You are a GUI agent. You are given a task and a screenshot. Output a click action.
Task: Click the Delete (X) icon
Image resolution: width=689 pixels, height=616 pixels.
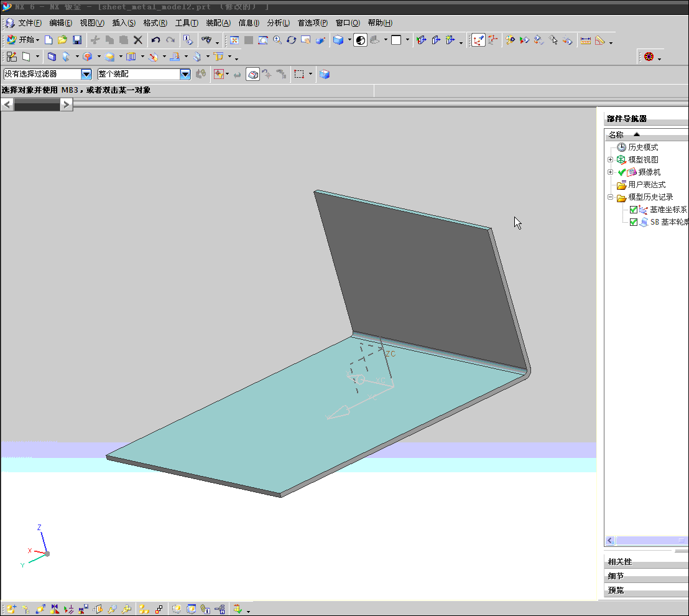pyautogui.click(x=138, y=40)
